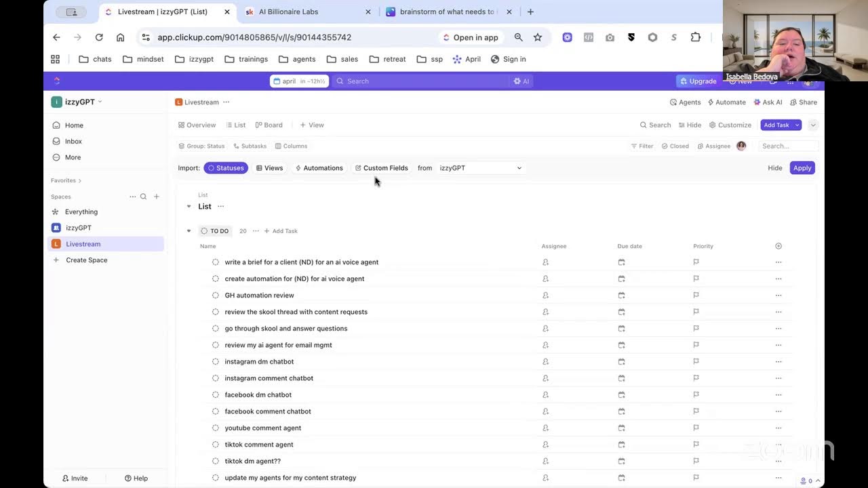868x488 pixels.
Task: Set due date for review my ai agent task
Action: [621, 345]
